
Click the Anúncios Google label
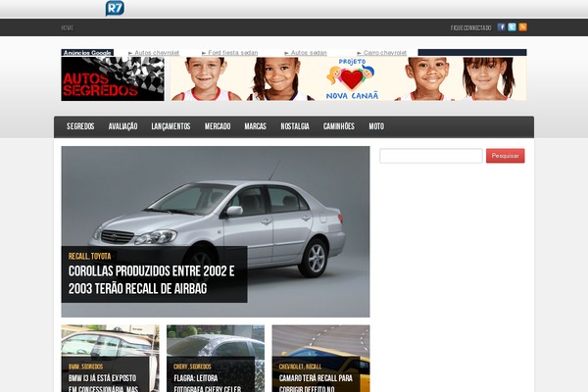point(87,53)
